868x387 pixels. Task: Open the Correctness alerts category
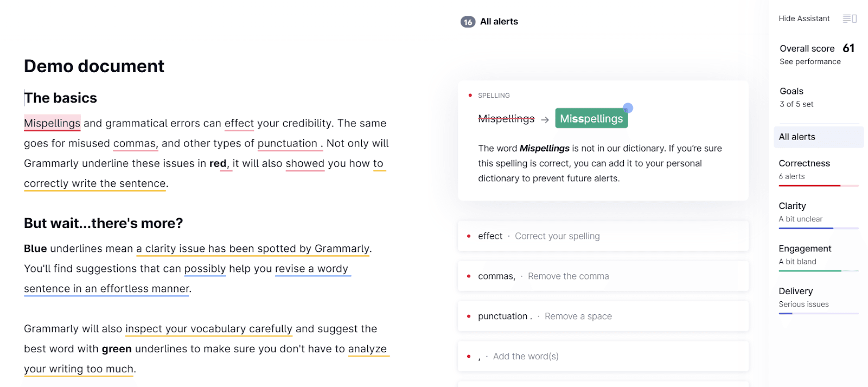tap(804, 163)
